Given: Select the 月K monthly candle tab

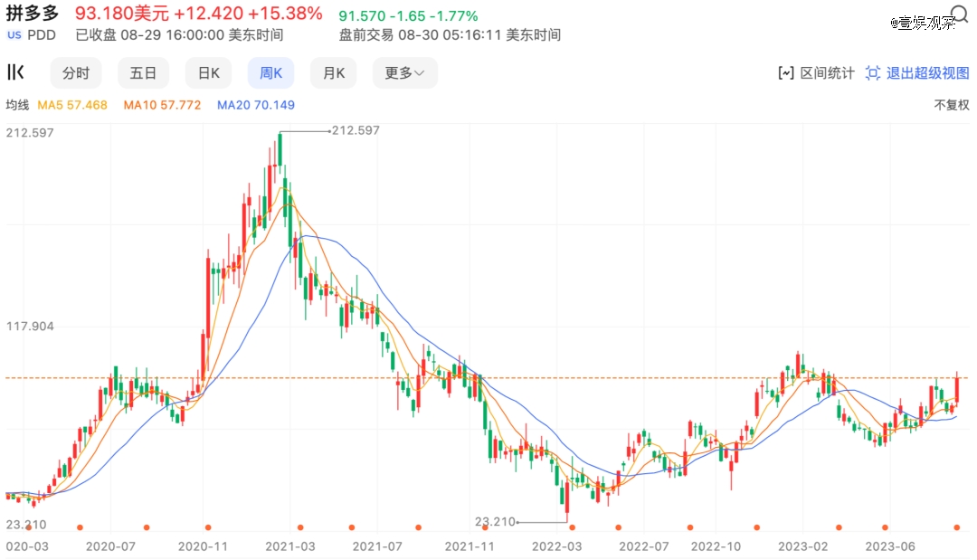Looking at the screenshot, I should [334, 73].
